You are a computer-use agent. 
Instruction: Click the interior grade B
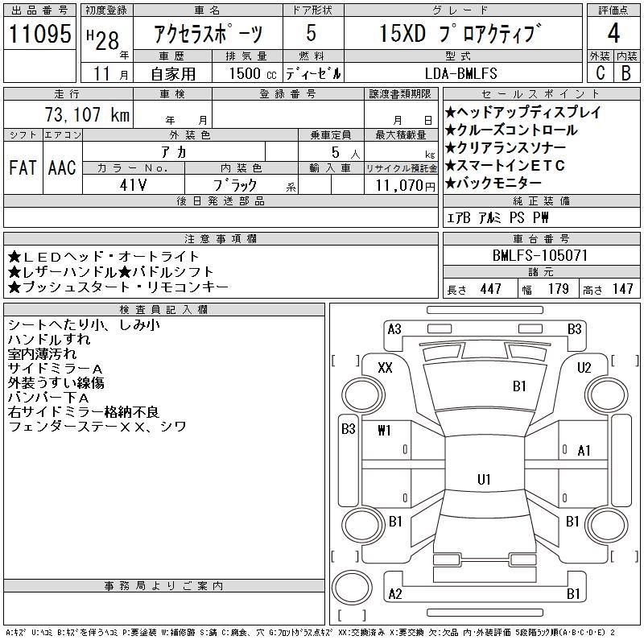[x=626, y=73]
